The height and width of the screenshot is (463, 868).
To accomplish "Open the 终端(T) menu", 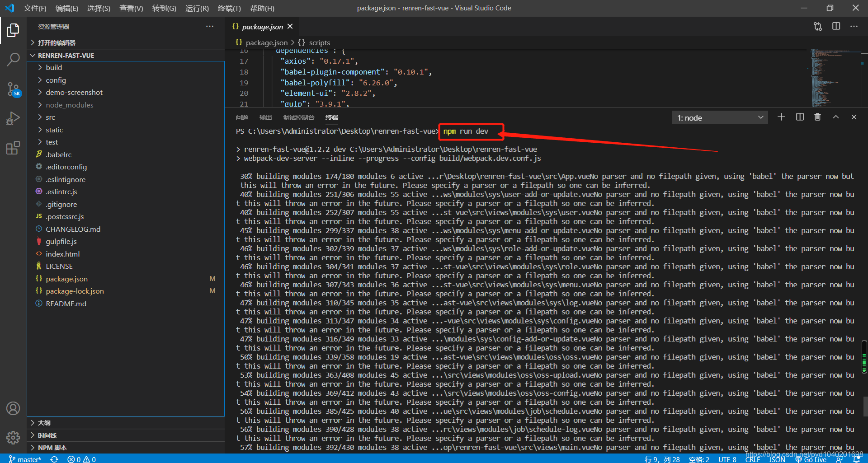I will (x=229, y=8).
